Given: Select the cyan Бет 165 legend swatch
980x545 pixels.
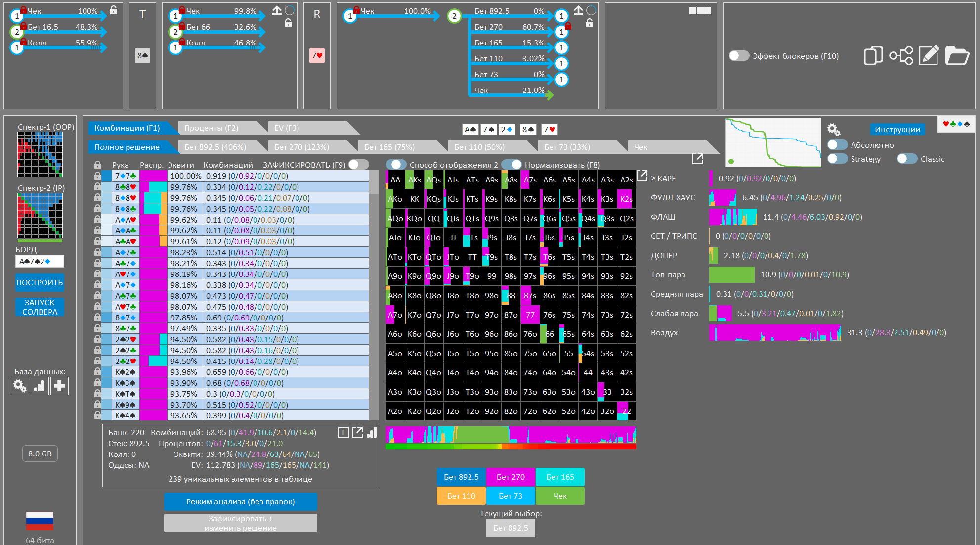Looking at the screenshot, I should pos(560,477).
